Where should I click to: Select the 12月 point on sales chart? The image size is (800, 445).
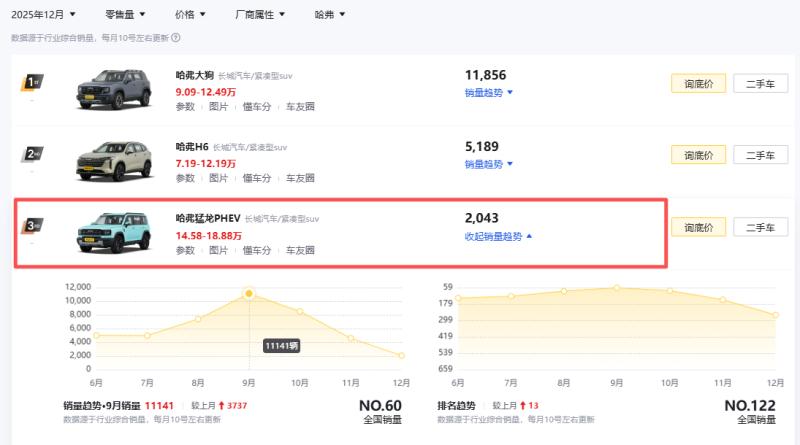point(402,355)
